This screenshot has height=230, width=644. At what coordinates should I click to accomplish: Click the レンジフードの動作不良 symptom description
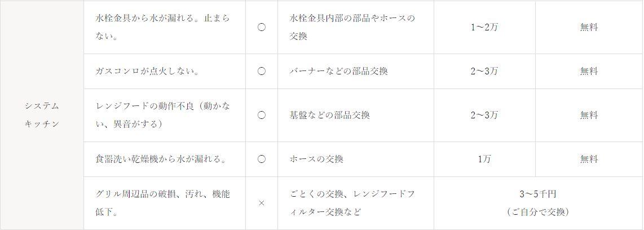pos(162,115)
